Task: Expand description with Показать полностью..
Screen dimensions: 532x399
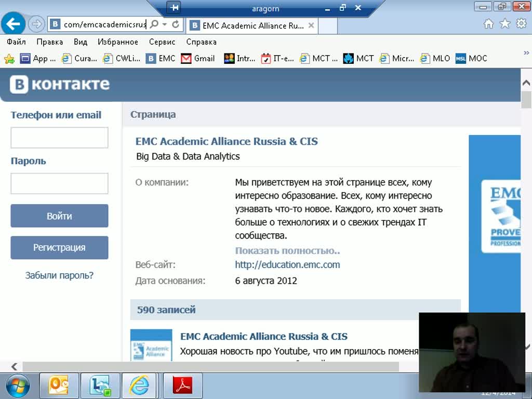Action: (287, 251)
